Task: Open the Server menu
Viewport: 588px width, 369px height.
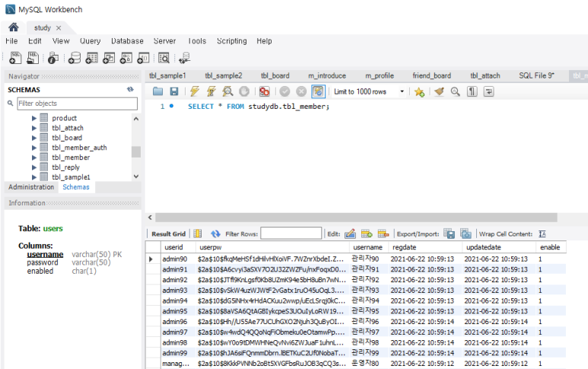Action: [x=164, y=41]
